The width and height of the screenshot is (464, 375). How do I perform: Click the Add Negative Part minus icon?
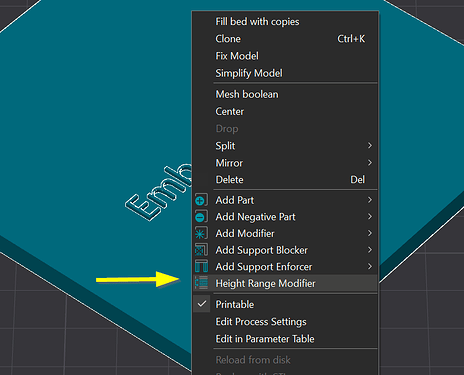point(201,217)
